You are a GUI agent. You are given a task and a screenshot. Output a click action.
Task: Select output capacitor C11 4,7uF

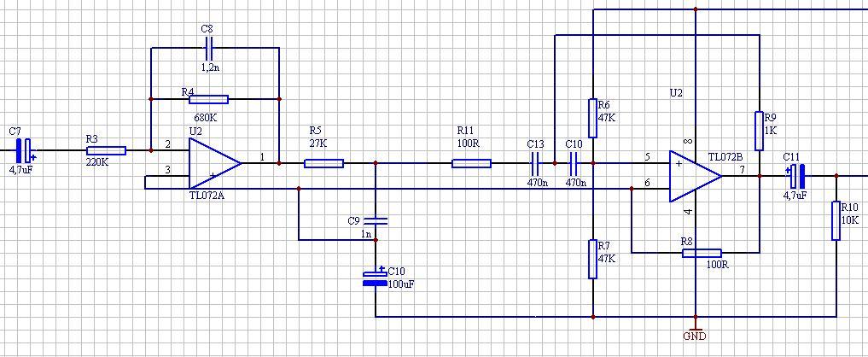click(795, 176)
